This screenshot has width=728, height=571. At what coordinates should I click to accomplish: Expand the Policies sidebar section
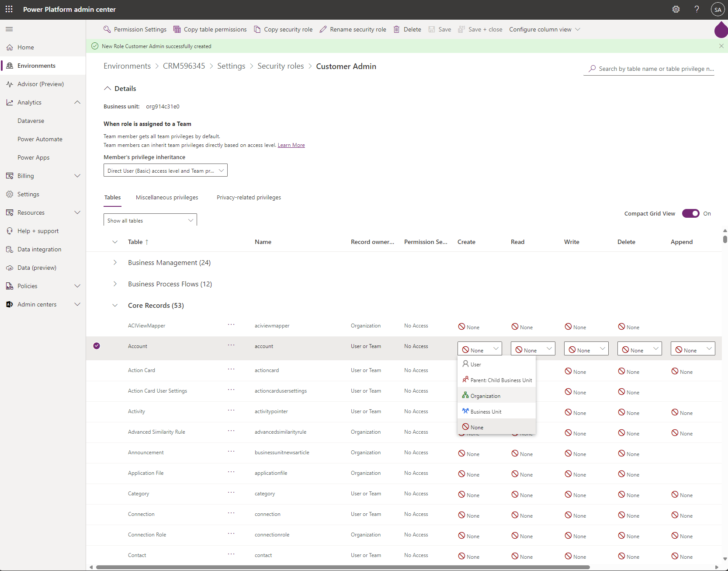77,286
